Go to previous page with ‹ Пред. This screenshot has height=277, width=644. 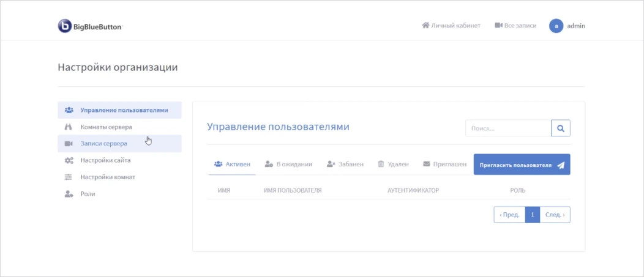coord(510,215)
